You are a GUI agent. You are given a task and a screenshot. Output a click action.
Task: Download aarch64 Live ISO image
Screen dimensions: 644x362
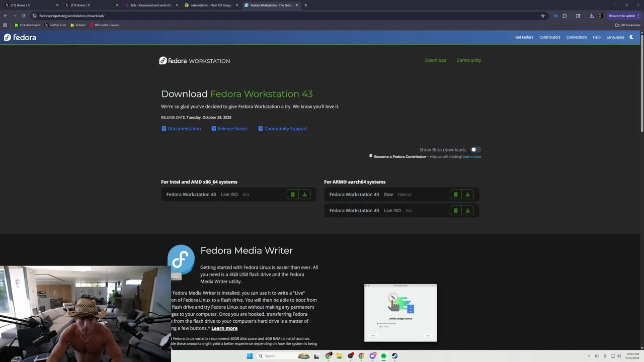(x=467, y=211)
